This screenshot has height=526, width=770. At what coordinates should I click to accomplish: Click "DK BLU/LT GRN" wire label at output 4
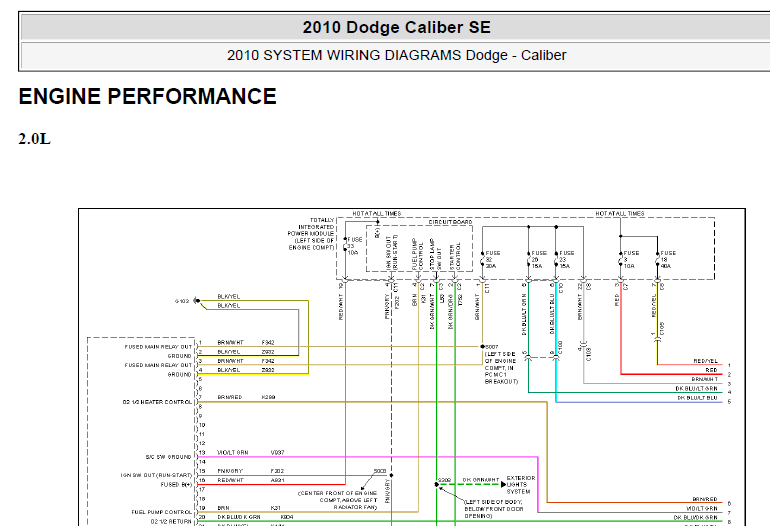(x=696, y=388)
